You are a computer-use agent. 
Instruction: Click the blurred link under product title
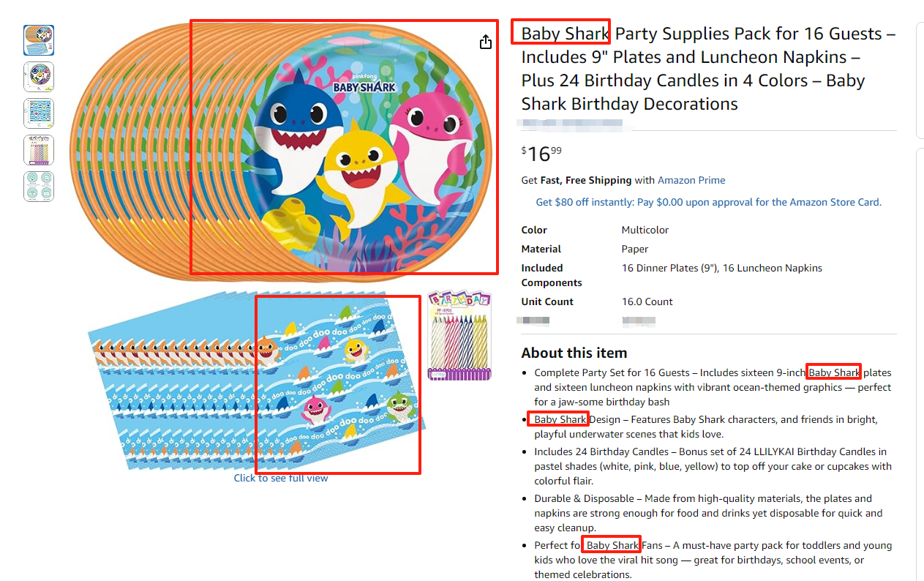point(574,124)
